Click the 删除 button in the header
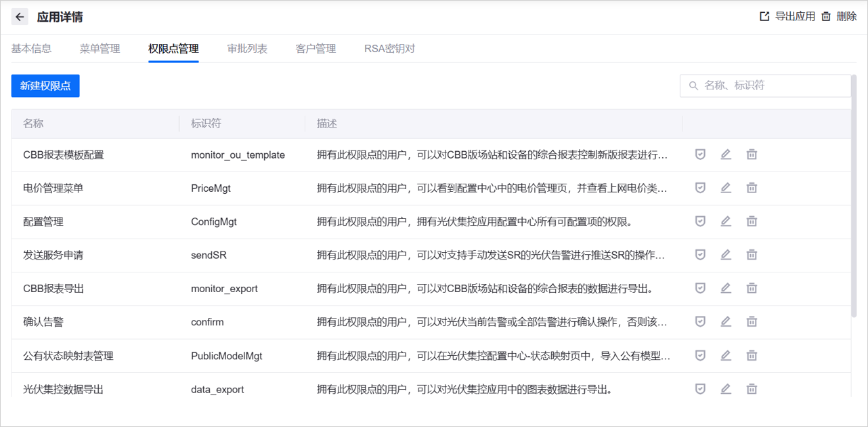This screenshot has width=868, height=427. tap(840, 17)
